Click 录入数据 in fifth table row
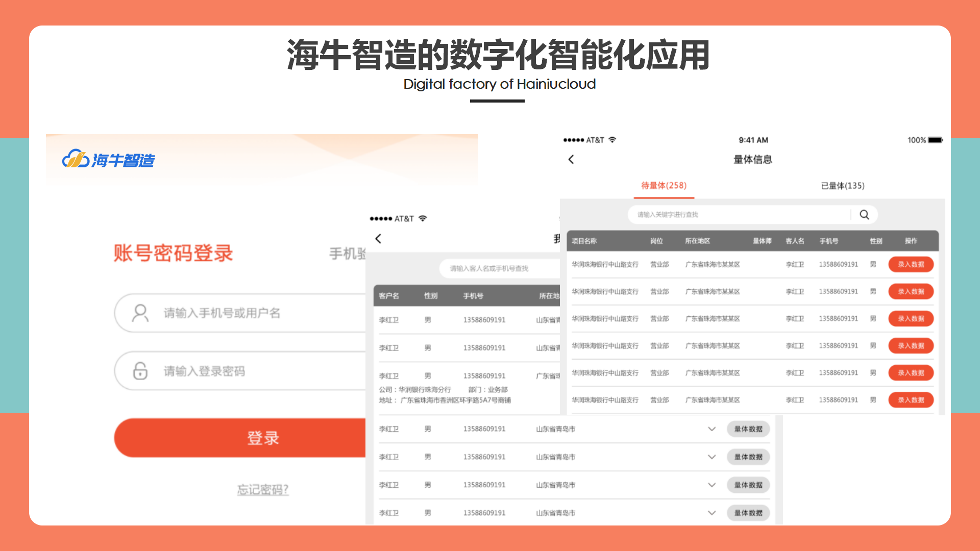The height and width of the screenshot is (551, 980). click(x=911, y=372)
